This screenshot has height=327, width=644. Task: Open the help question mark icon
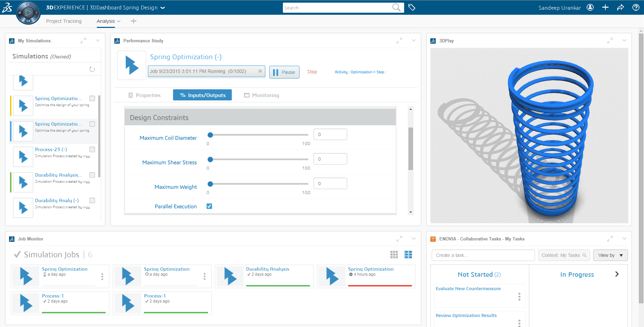635,8
